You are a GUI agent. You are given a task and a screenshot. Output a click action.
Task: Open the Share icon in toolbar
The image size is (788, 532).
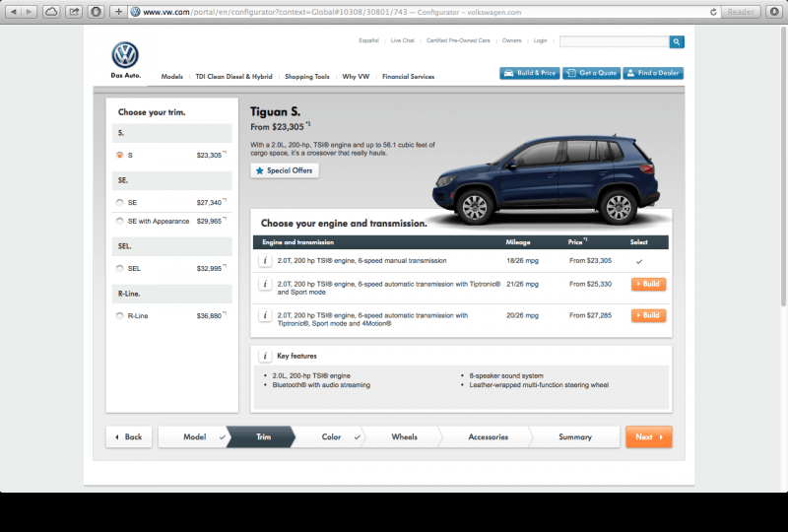[73, 12]
